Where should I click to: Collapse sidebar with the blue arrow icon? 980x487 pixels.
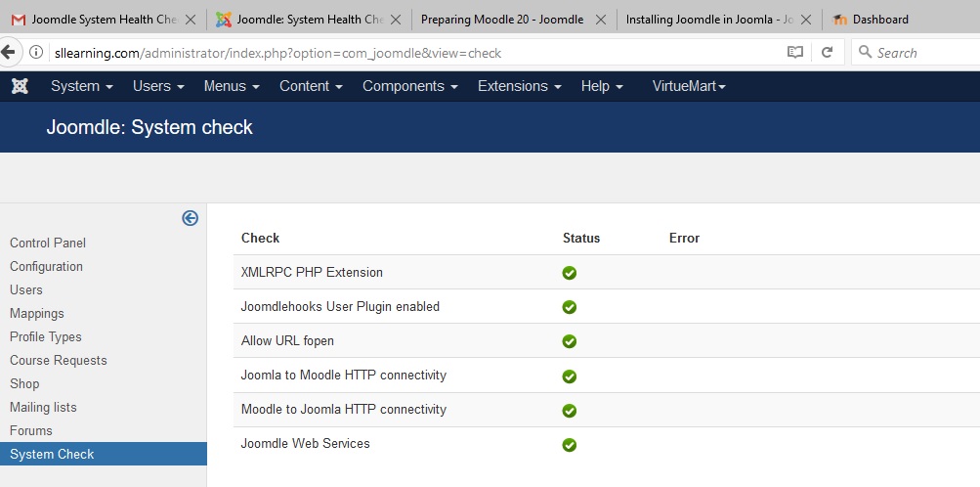[191, 218]
